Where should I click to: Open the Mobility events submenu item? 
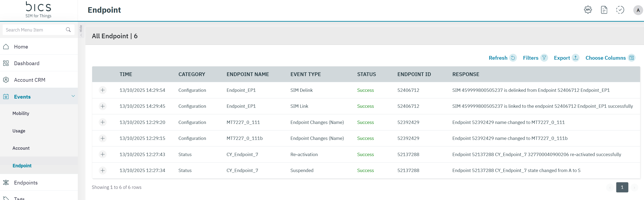coord(21,113)
